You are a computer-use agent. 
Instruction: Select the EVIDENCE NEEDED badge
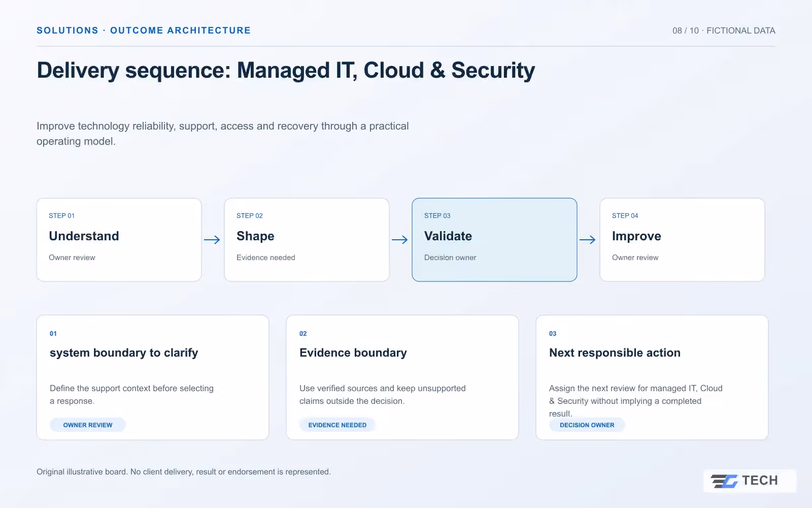pyautogui.click(x=337, y=425)
